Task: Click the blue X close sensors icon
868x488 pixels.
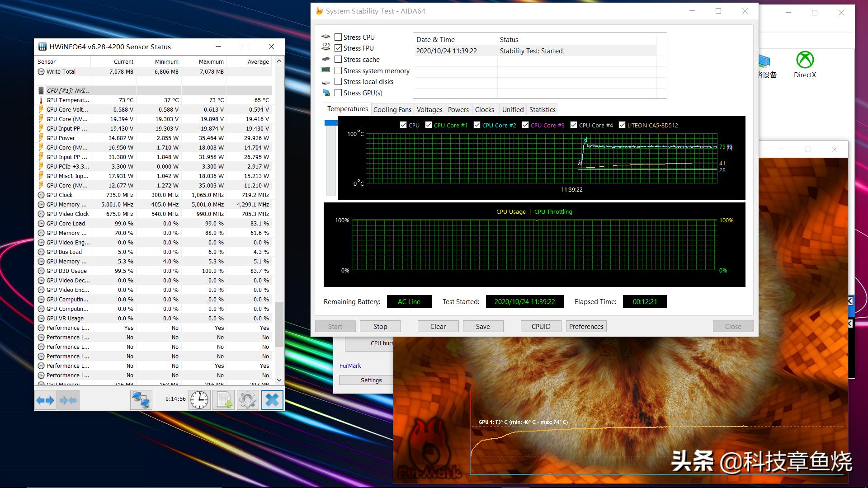Action: (x=272, y=400)
